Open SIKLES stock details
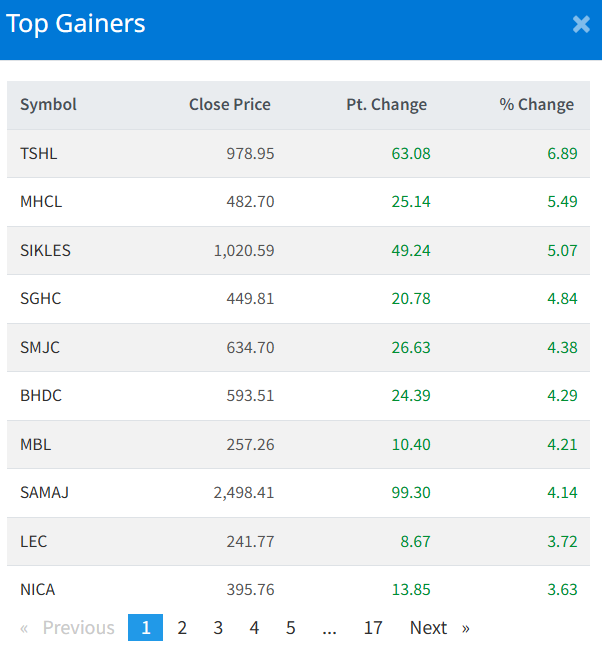The width and height of the screenshot is (602, 652). coord(45,251)
